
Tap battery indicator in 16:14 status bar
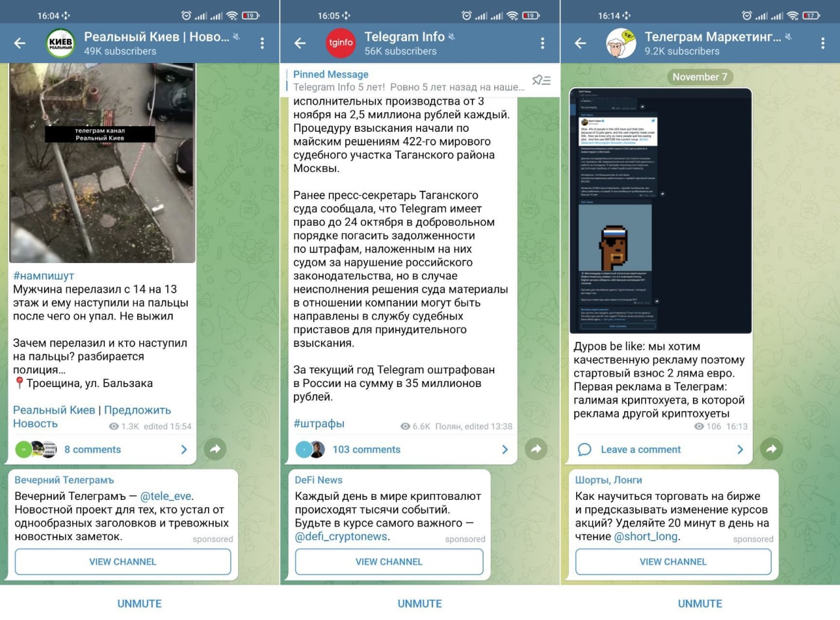812,15
